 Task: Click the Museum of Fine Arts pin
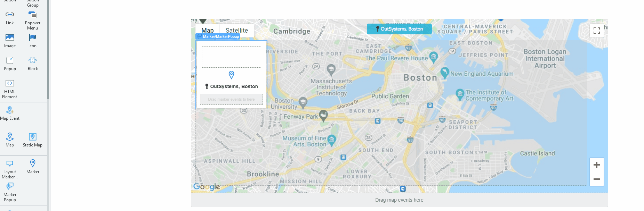[332, 141]
